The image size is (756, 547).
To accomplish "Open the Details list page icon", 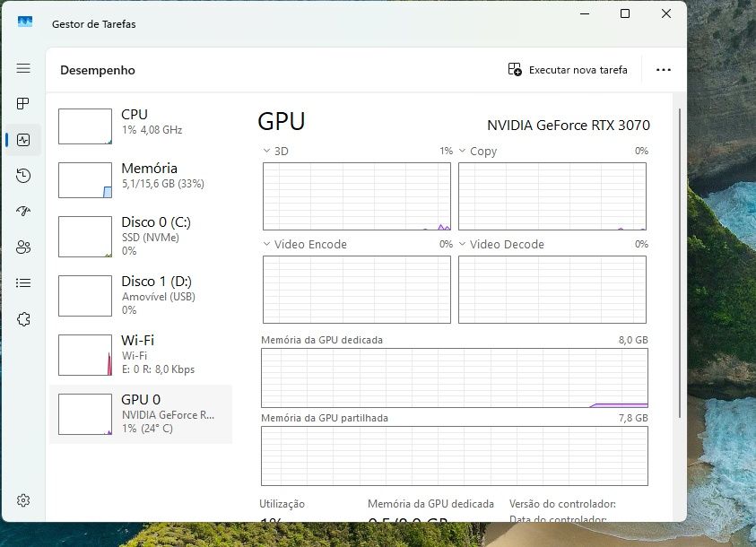I will point(23,282).
